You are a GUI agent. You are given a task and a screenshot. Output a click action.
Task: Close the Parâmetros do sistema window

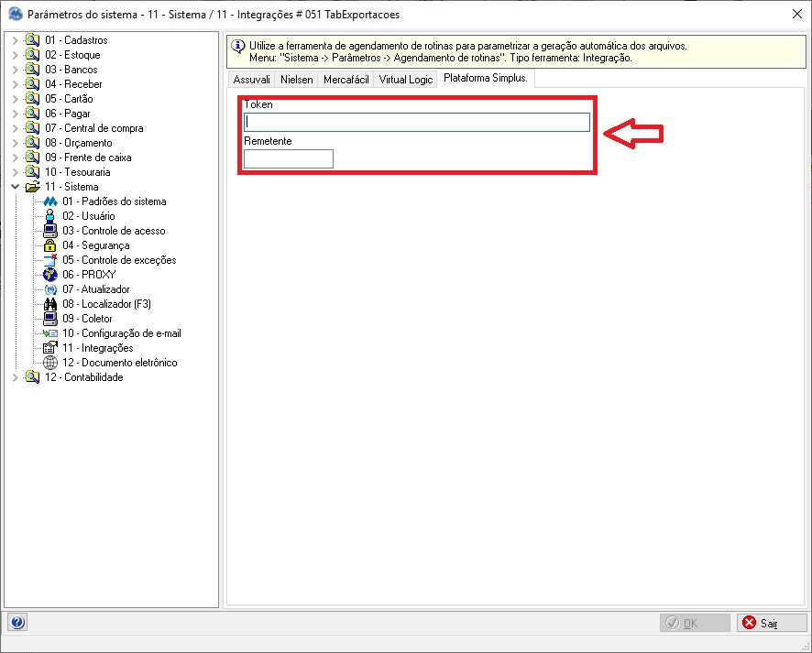click(x=797, y=14)
